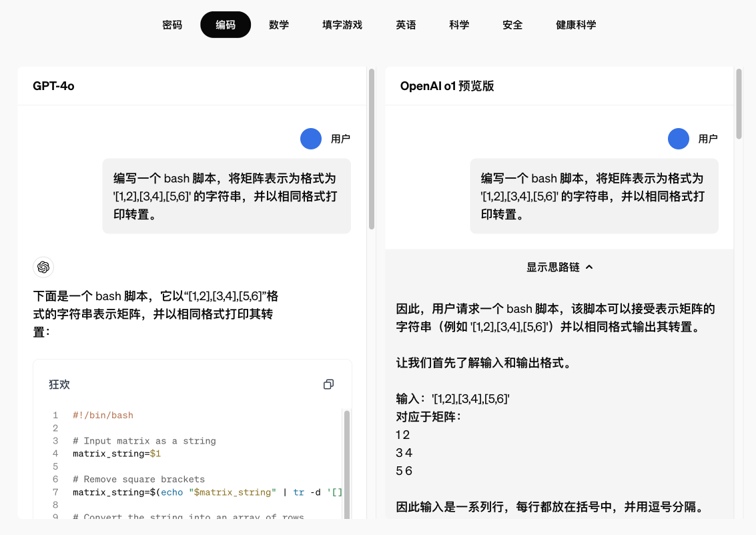Open the 健康科学 tab
Viewport: 756px width, 535px height.
point(575,25)
